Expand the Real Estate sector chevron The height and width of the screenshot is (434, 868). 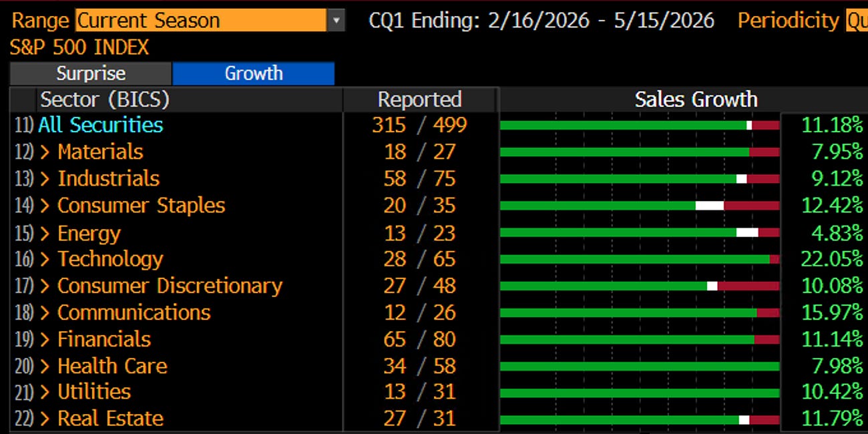click(45, 419)
